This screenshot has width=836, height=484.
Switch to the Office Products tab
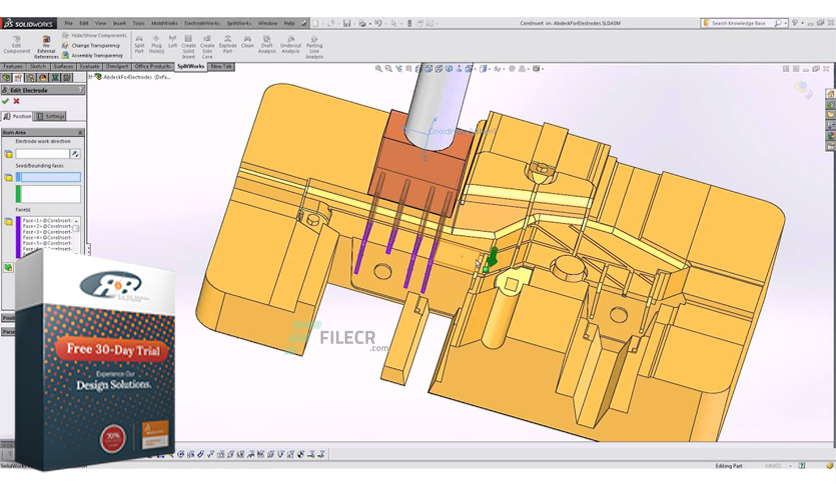pos(152,67)
